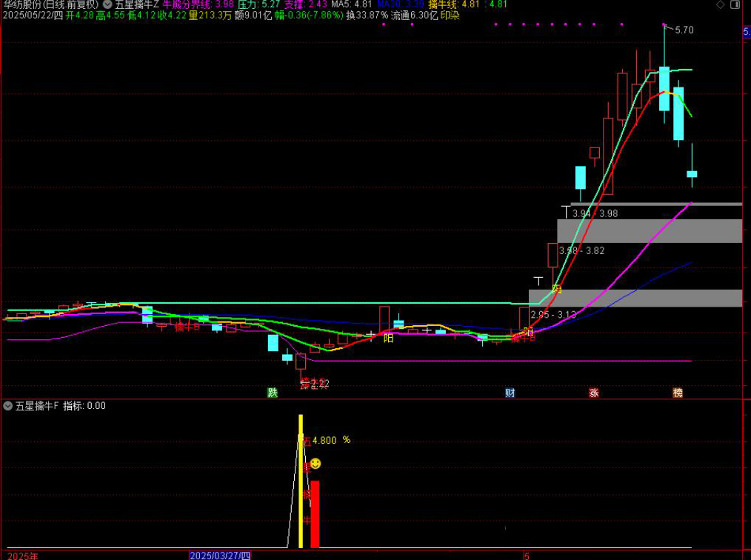Click the 2.22 low price label
The height and width of the screenshot is (560, 751).
318,383
